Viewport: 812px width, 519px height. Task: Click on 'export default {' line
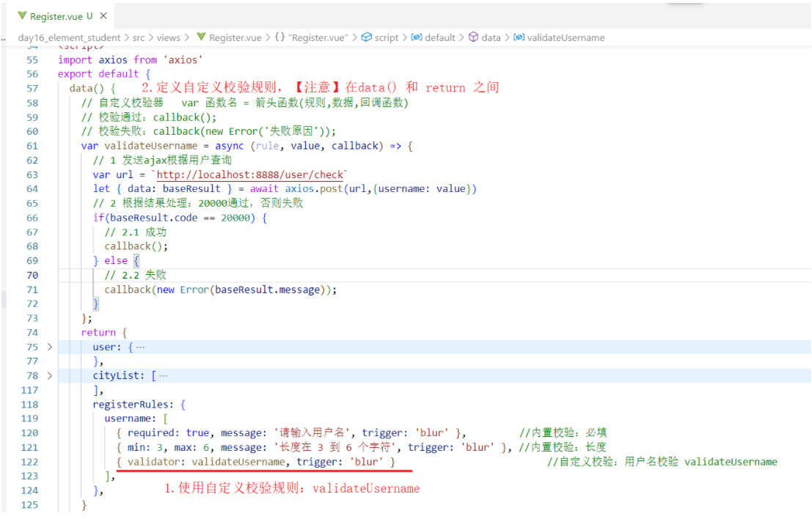pos(103,74)
